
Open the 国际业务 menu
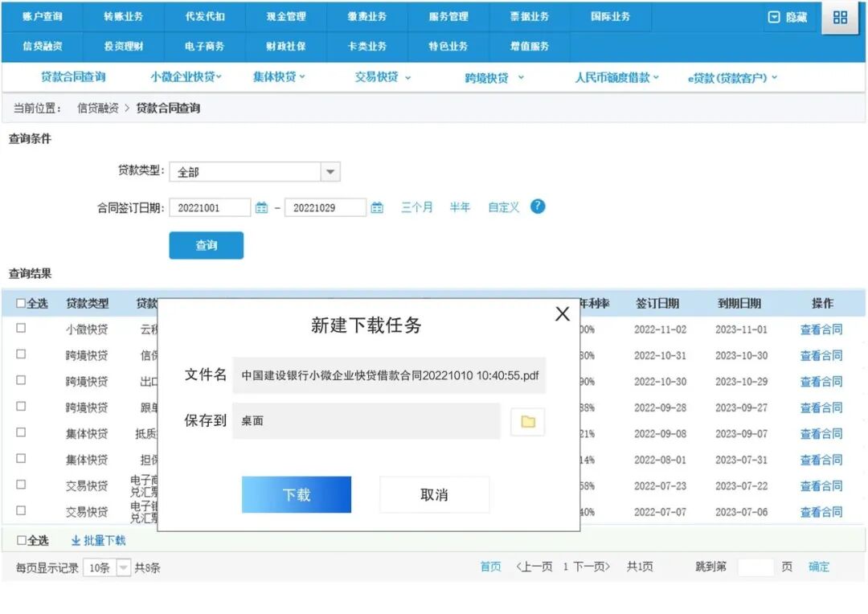coord(610,17)
